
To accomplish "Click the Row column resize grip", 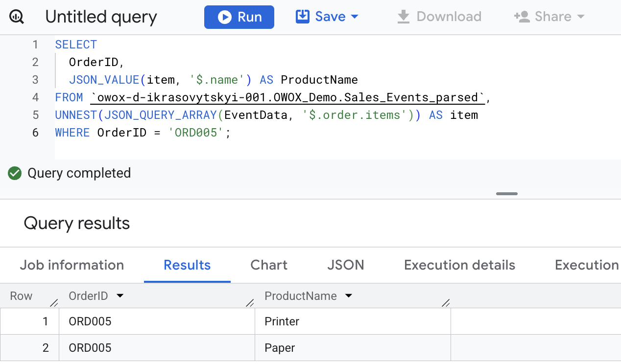I will click(x=54, y=303).
